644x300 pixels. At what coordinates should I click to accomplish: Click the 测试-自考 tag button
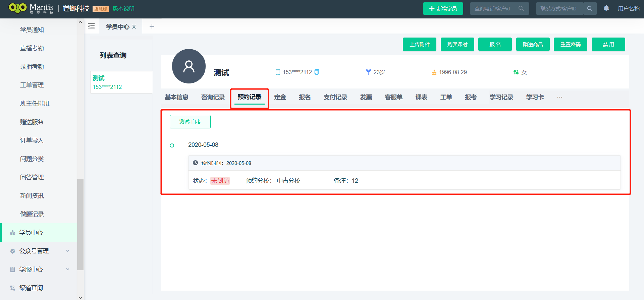[x=190, y=122]
